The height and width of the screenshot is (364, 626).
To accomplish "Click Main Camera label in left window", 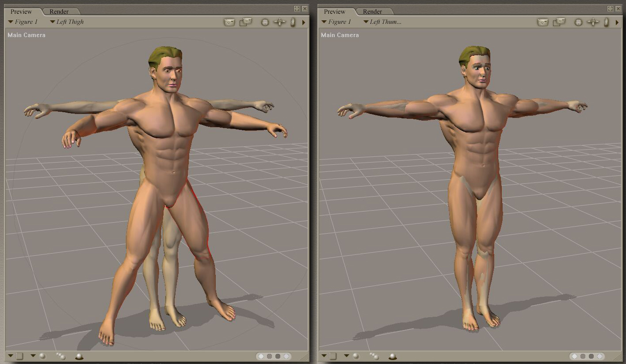I will [27, 35].
